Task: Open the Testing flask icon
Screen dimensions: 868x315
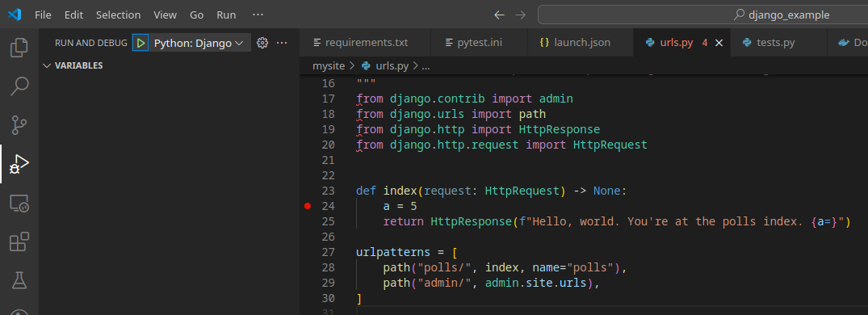Action: 19,280
